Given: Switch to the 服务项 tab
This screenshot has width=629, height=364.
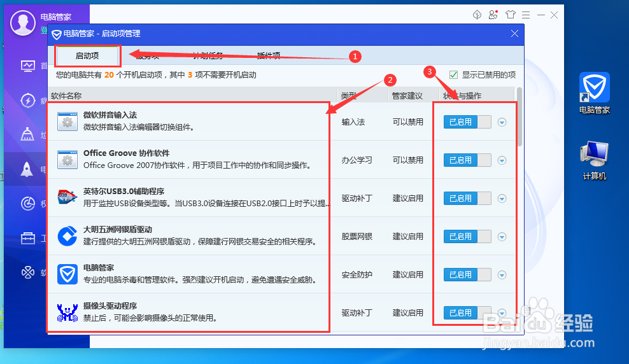Looking at the screenshot, I should click(x=148, y=56).
